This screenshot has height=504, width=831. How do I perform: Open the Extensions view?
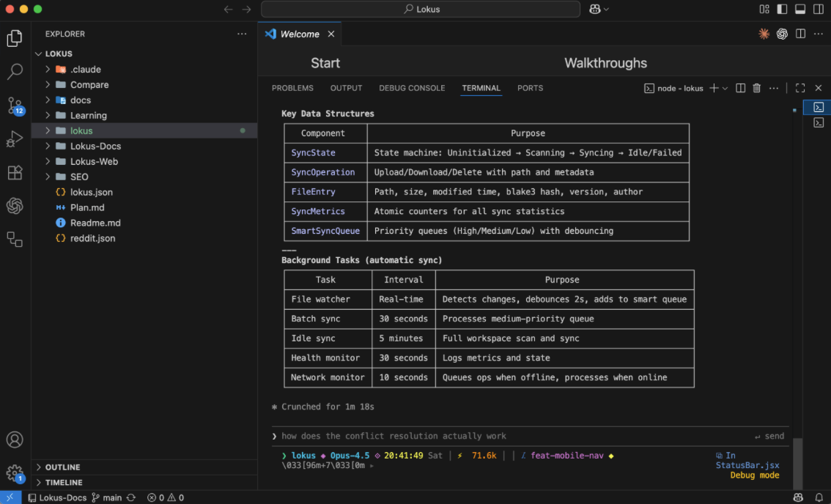click(15, 173)
